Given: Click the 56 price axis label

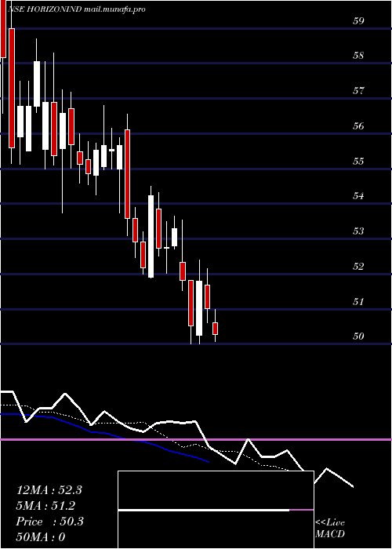Looking at the screenshot, I should (358, 125).
